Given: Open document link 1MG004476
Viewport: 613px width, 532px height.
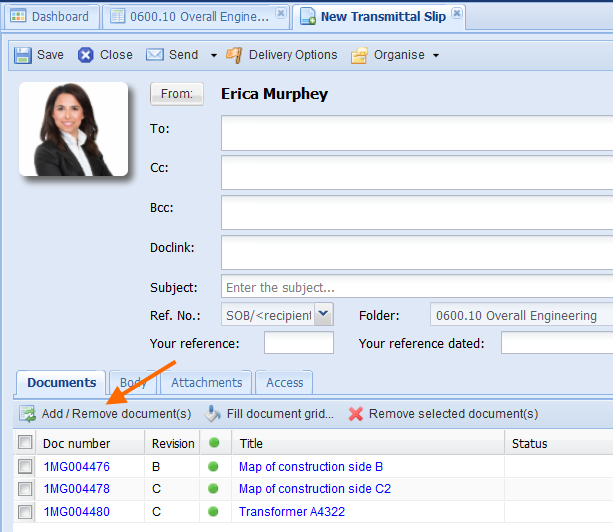Looking at the screenshot, I should click(x=77, y=466).
